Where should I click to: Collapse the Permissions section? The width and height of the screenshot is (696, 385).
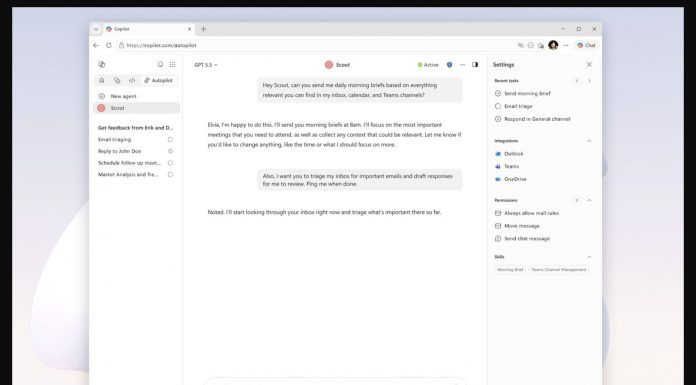589,200
